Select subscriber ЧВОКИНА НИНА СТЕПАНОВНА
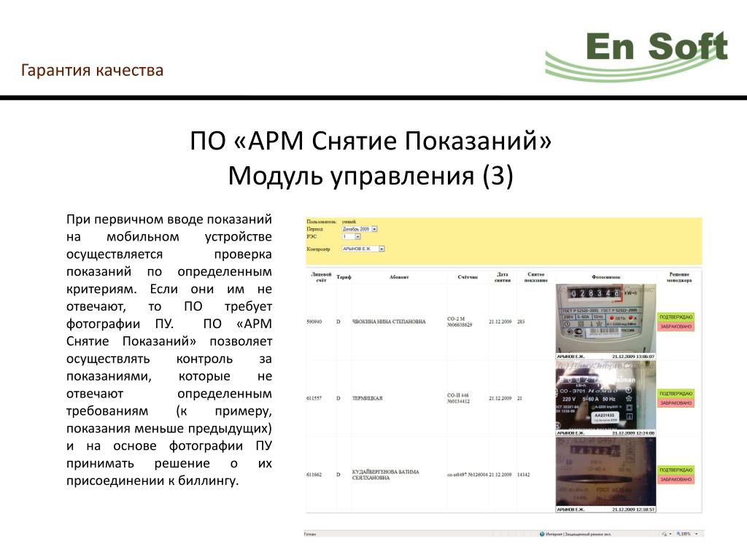Image resolution: width=747 pixels, height=560 pixels. (389, 322)
